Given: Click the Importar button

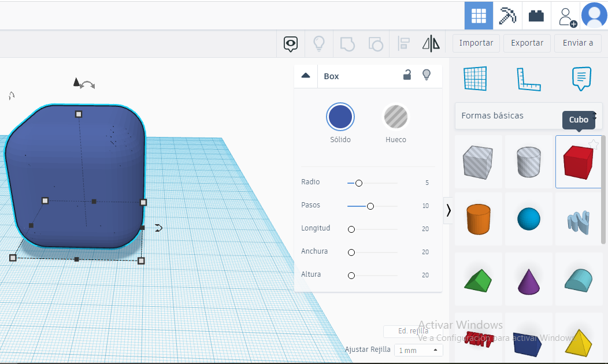Looking at the screenshot, I should click(x=476, y=43).
